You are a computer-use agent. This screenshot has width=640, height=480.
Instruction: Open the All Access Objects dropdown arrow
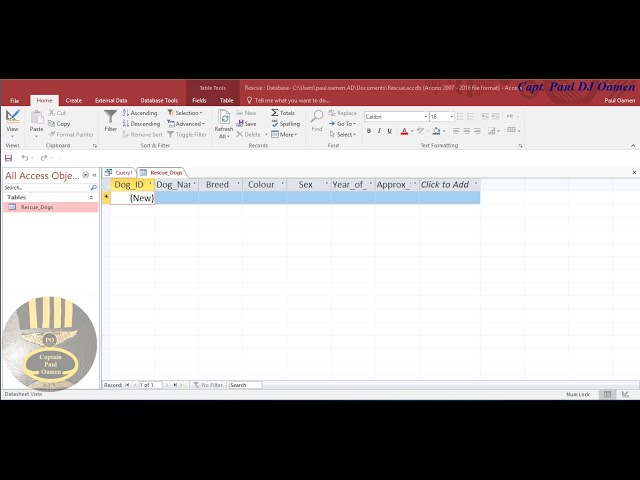86,175
